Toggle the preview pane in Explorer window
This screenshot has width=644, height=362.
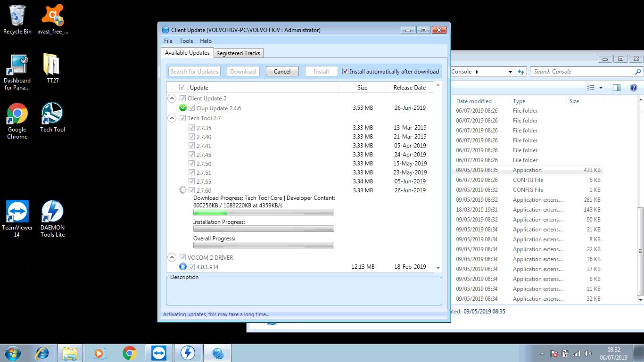[x=616, y=88]
